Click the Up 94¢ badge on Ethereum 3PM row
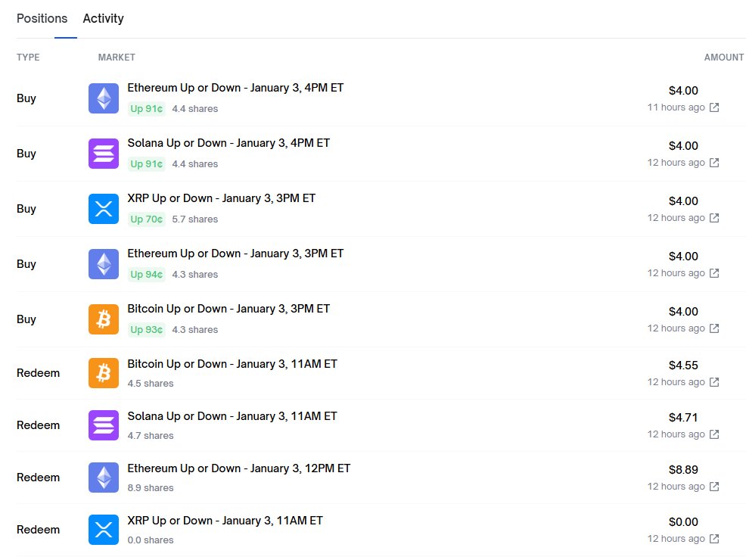This screenshot has height=560, width=746. pos(147,275)
